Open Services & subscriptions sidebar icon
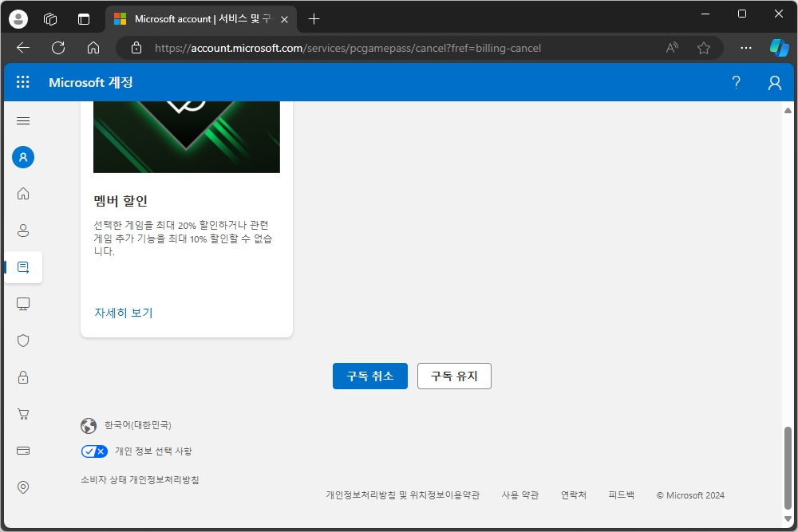 [x=23, y=267]
